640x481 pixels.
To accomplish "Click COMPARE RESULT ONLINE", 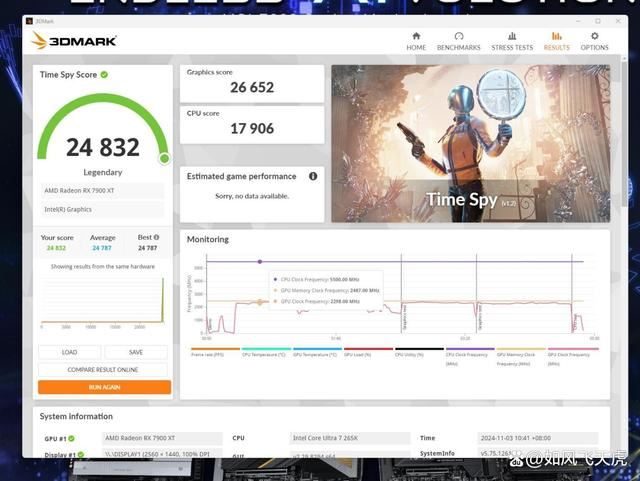I will click(x=103, y=370).
